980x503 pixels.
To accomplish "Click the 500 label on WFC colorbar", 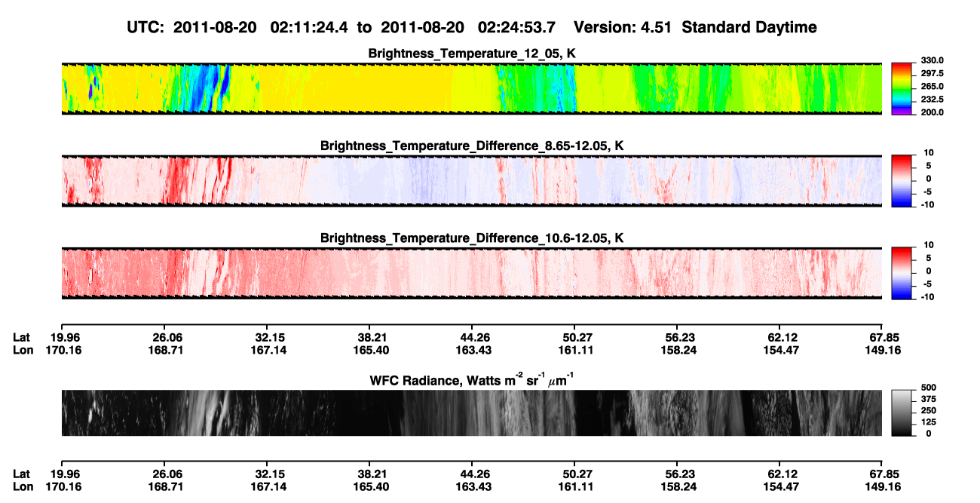I will point(928,388).
